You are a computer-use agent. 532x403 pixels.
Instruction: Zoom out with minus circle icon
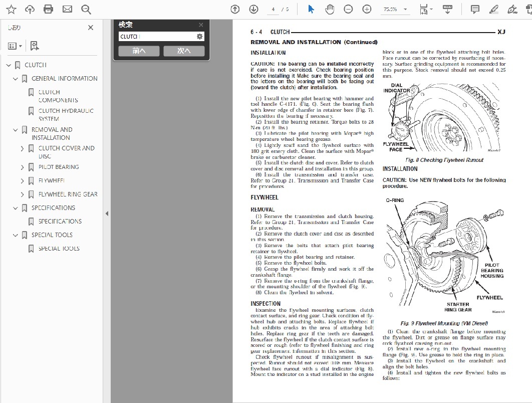(x=348, y=9)
